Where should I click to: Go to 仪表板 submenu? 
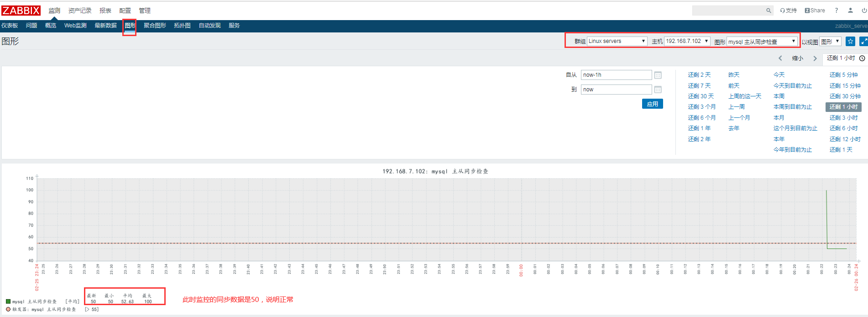10,26
